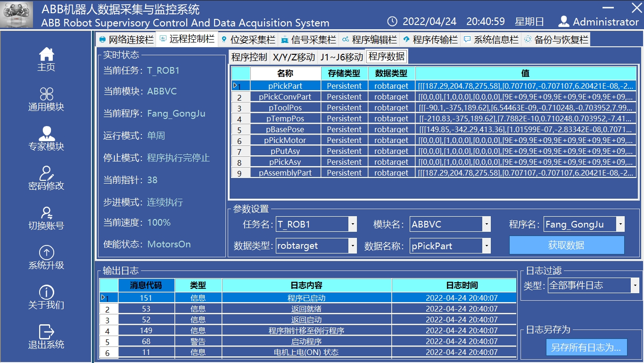Image resolution: width=644 pixels, height=363 pixels.
Task: Click the 消息代码 log column header
Action: point(146,285)
